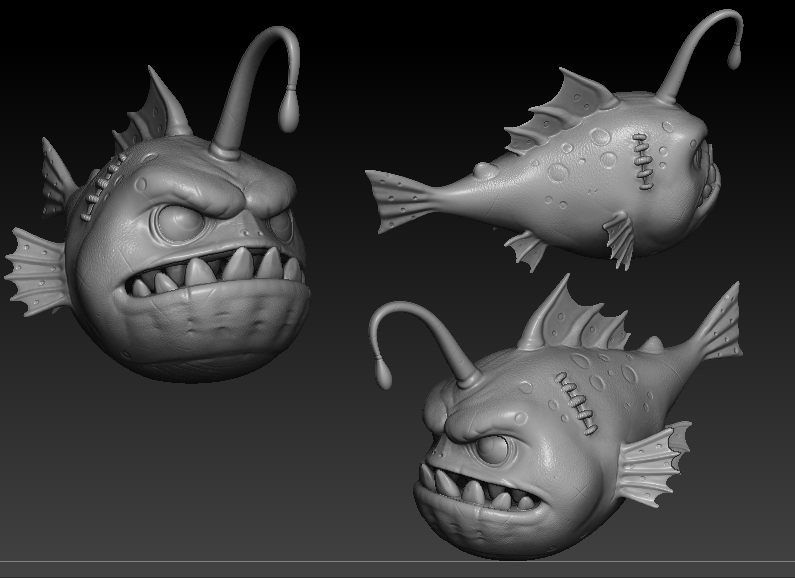The height and width of the screenshot is (578, 795).
Task: Click the stitches on the side-view anglerfish
Action: tap(642, 161)
